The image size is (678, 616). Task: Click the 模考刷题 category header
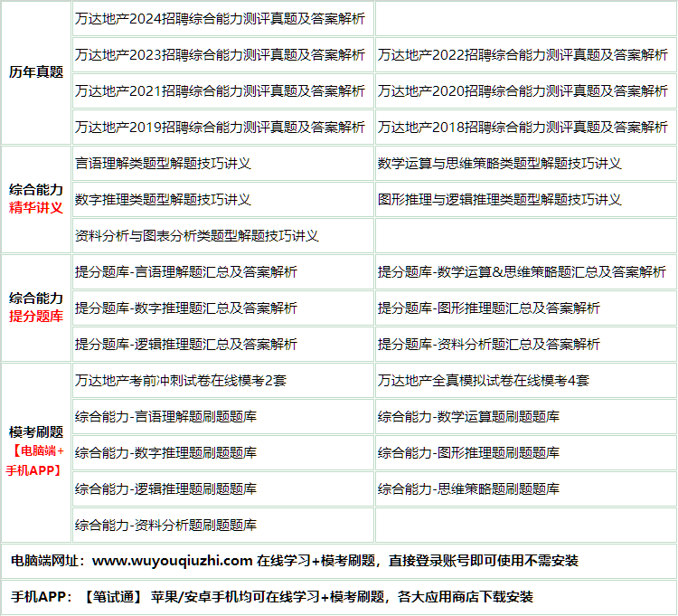[36, 432]
